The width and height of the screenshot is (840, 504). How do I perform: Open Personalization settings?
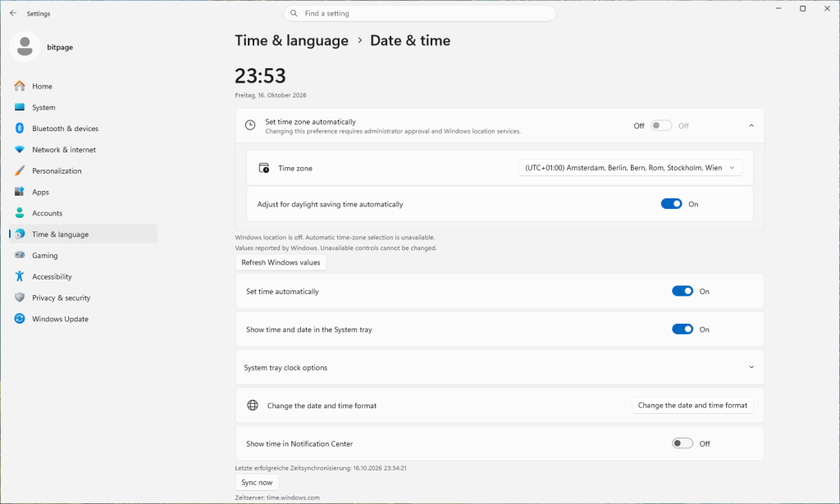coord(83,170)
